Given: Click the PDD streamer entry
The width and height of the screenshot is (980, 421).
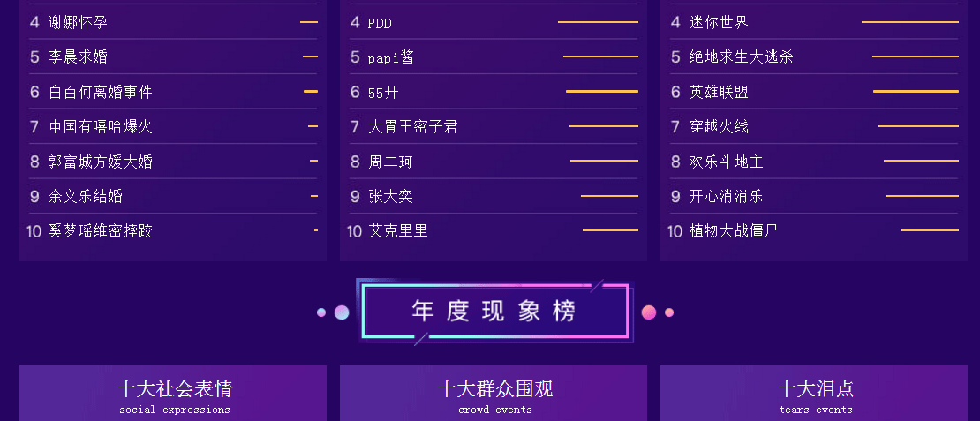Looking at the screenshot, I should (x=494, y=22).
